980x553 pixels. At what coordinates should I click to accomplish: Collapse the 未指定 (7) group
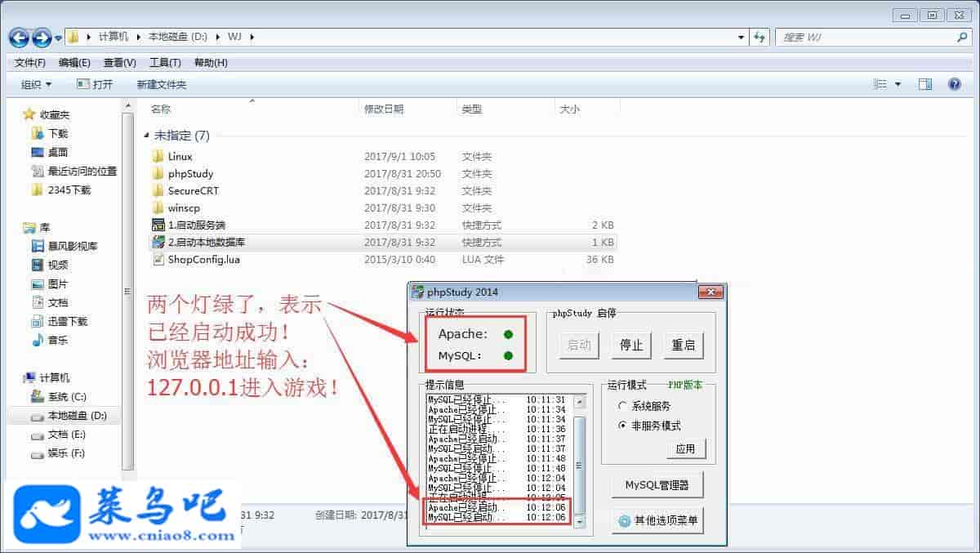pos(146,135)
